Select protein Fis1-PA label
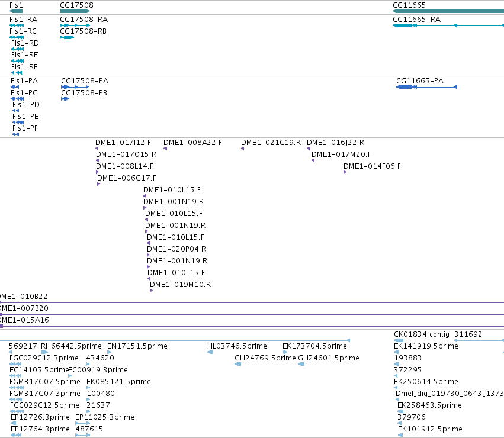 coord(24,81)
